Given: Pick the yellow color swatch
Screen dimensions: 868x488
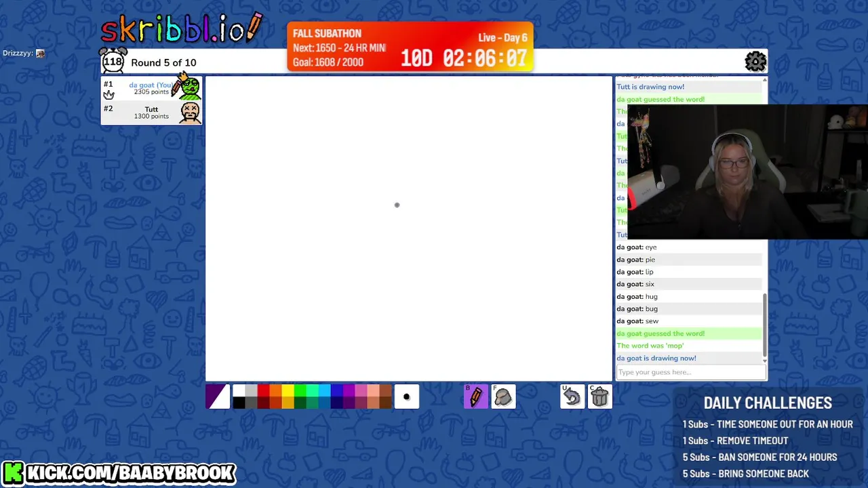Looking at the screenshot, I should pyautogui.click(x=288, y=390).
